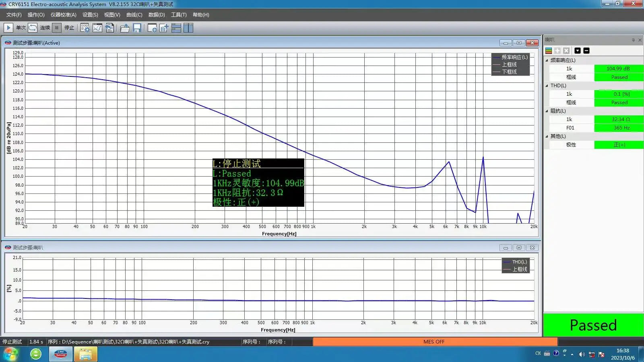Click the open folder icon in toolbar
Viewport: 644px width, 362px height.
coord(125,28)
